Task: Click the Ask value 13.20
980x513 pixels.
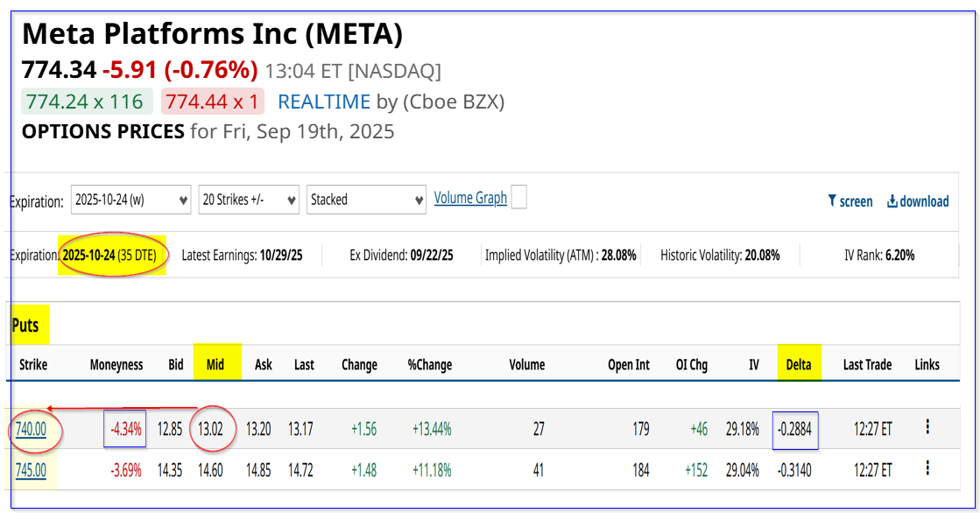Action: point(258,429)
